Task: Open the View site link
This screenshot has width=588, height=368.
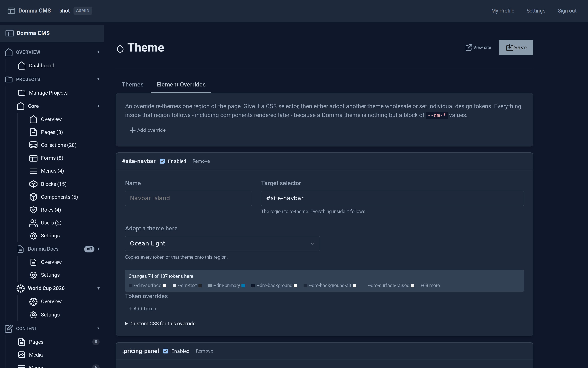Action: [478, 47]
